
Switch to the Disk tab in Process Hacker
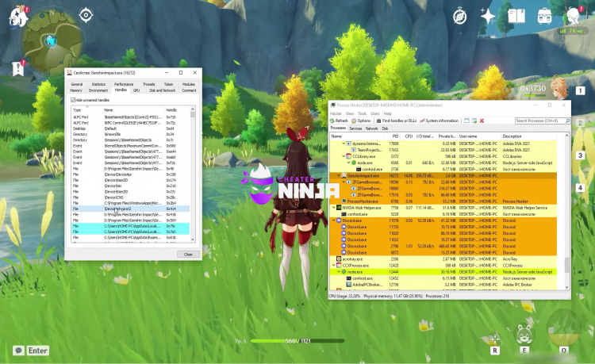(x=385, y=128)
